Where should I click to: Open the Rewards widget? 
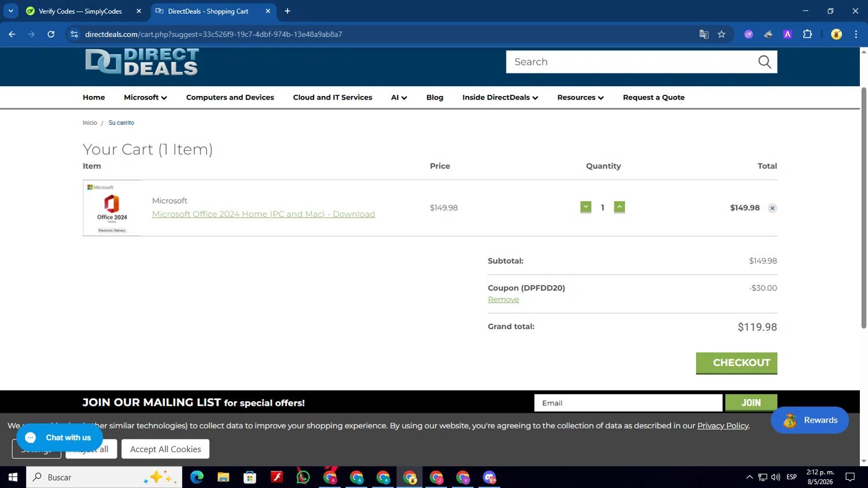click(x=810, y=420)
